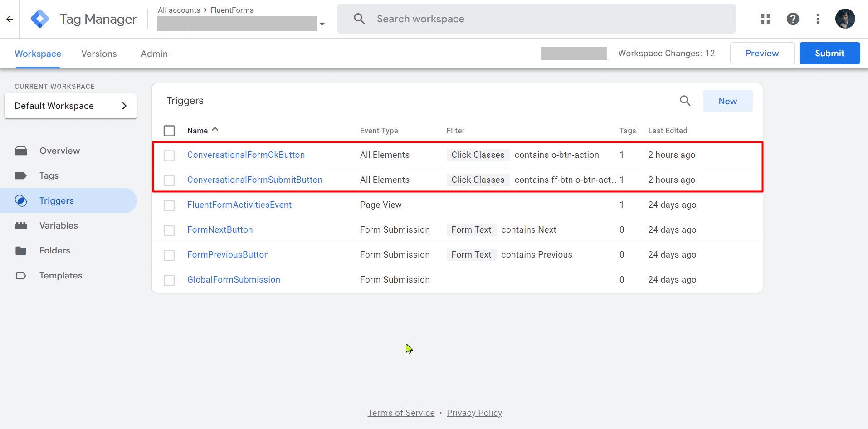Screen dimensions: 868x429
Task: Toggle the select-all triggers checkbox
Action: click(169, 131)
